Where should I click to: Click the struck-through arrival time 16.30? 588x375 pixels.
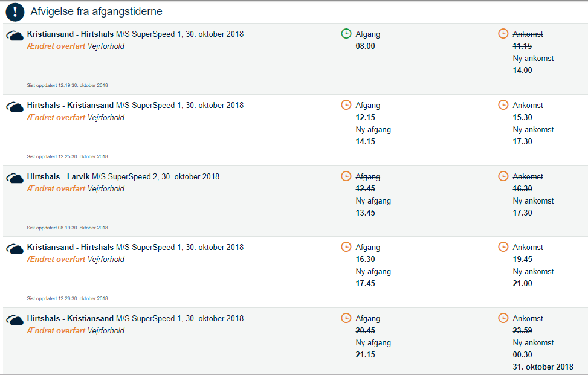point(523,188)
